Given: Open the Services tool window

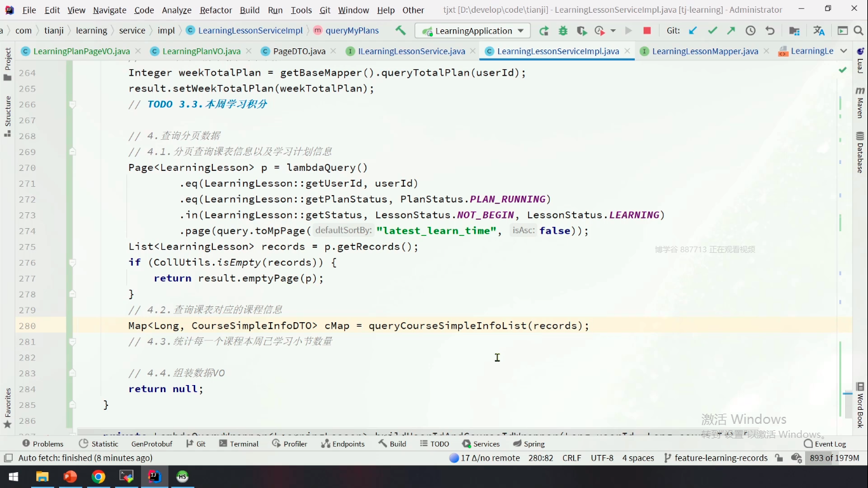Looking at the screenshot, I should click(481, 444).
